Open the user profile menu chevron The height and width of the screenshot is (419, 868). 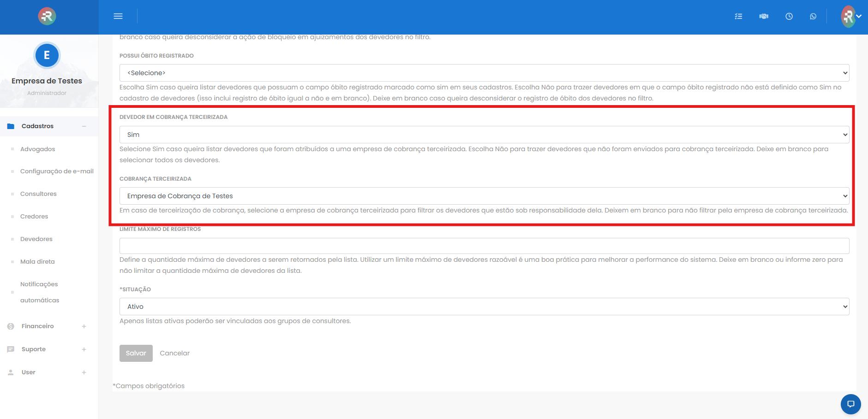click(x=859, y=16)
